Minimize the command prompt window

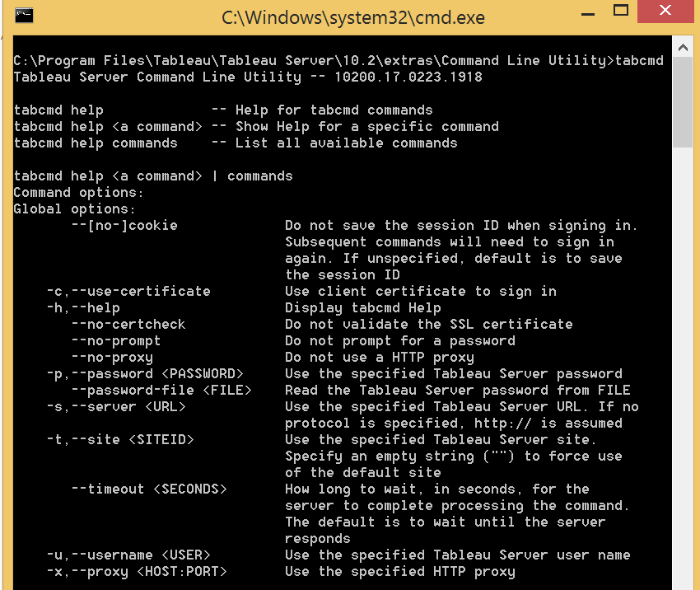pyautogui.click(x=587, y=12)
